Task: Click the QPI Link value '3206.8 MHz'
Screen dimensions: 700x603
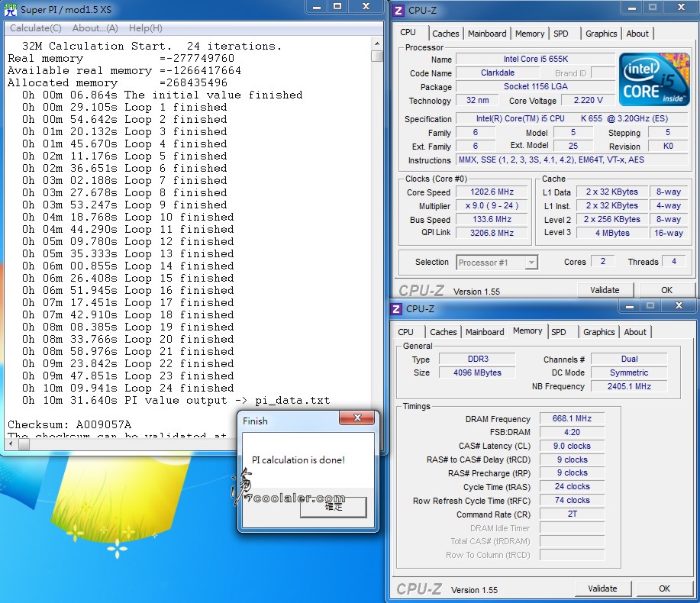Action: pos(492,233)
